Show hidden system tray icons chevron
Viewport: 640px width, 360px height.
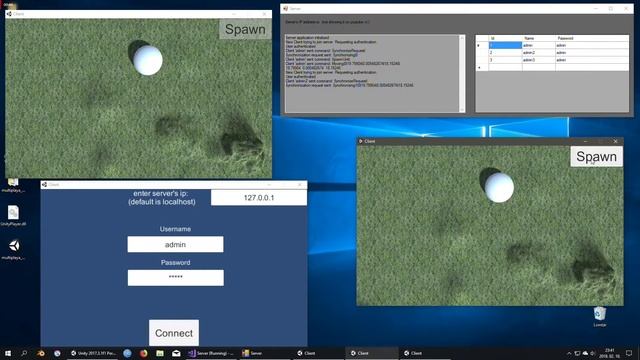click(x=569, y=353)
